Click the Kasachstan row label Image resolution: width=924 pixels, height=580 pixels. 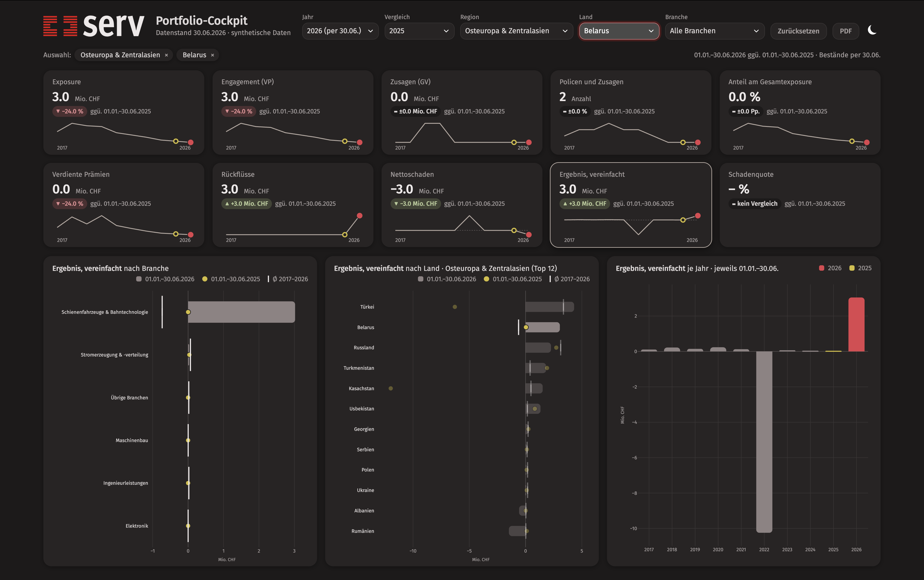pyautogui.click(x=361, y=389)
